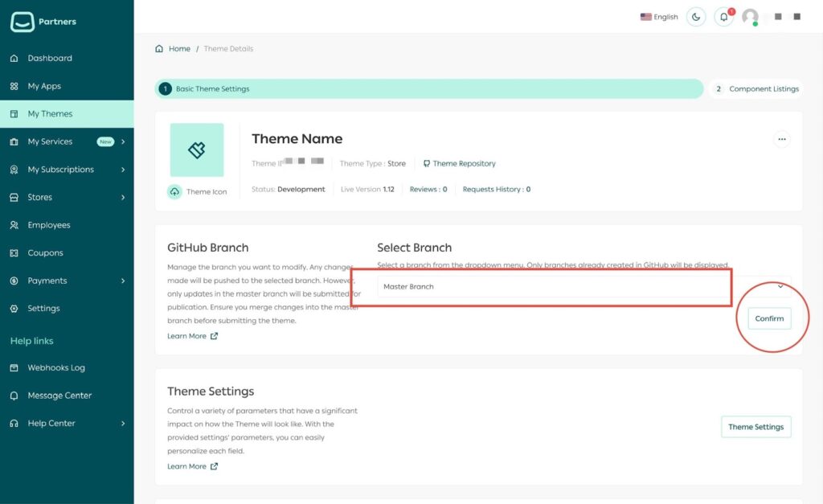
Task: Click the Theme Repository icon
Action: click(427, 163)
